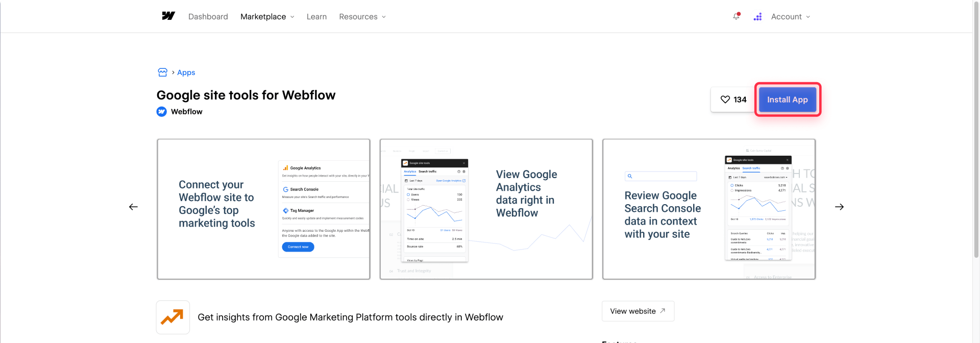Click the orange analytics chart icon
The image size is (980, 343).
tap(173, 317)
